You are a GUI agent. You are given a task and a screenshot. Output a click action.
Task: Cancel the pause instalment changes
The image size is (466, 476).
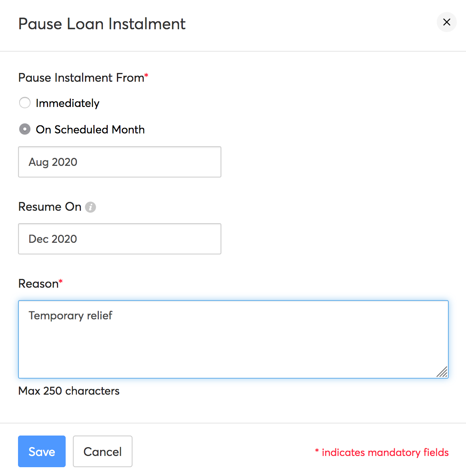pyautogui.click(x=102, y=451)
